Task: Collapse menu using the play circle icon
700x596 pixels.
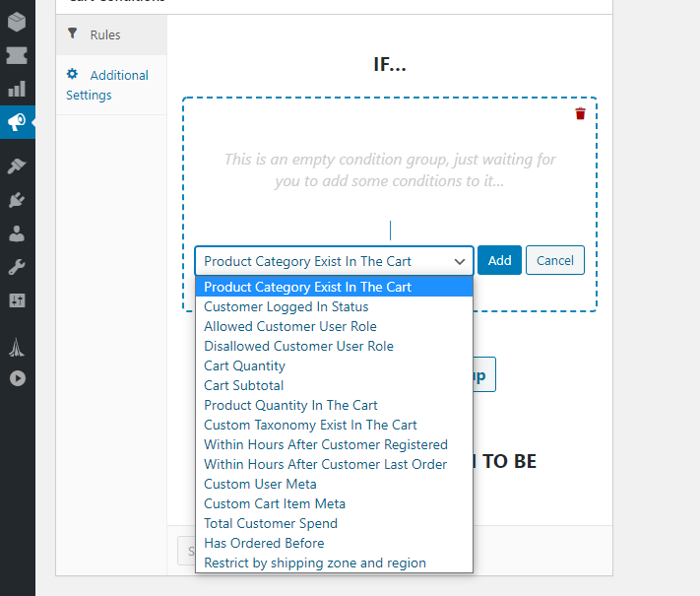Action: pyautogui.click(x=17, y=377)
